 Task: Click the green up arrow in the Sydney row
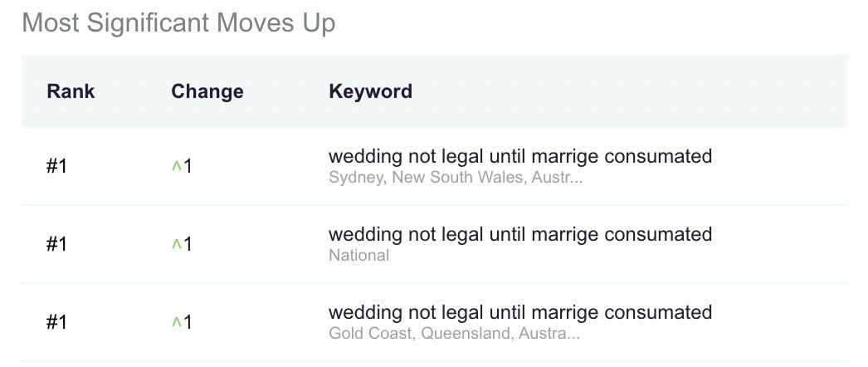point(176,167)
